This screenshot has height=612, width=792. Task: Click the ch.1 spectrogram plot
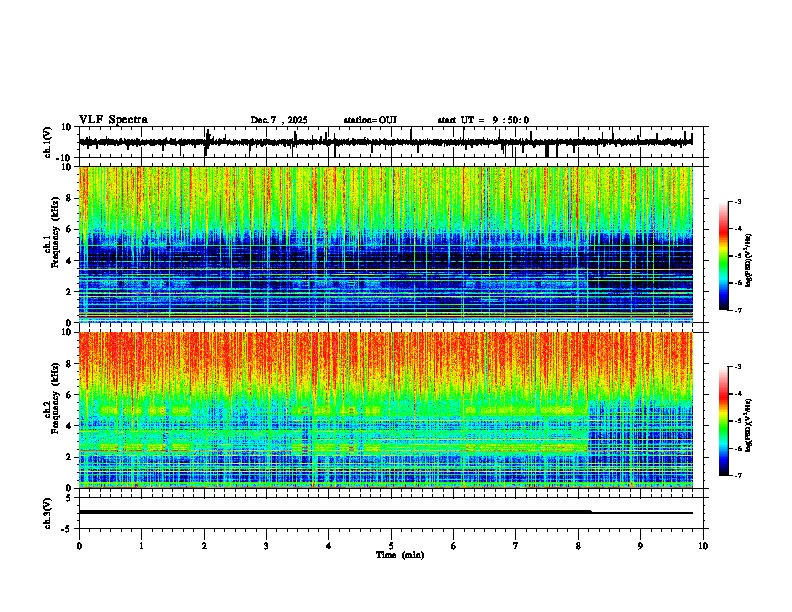[386, 244]
